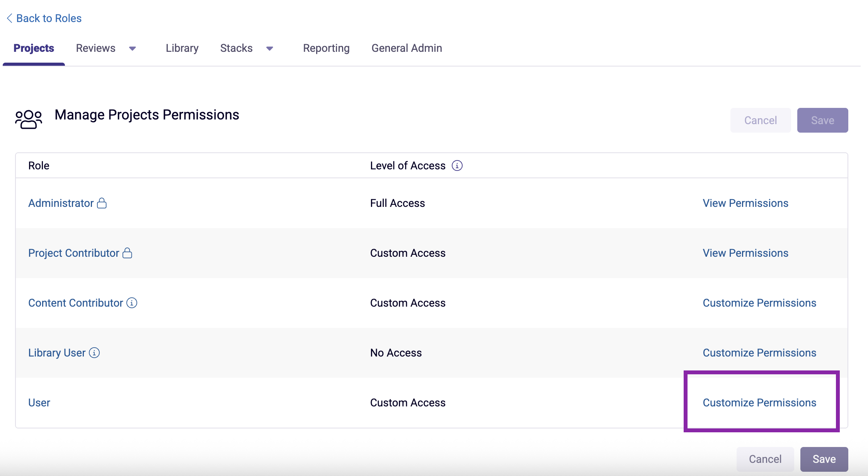Click Custom Access in the Project Contributor row

[x=408, y=253]
